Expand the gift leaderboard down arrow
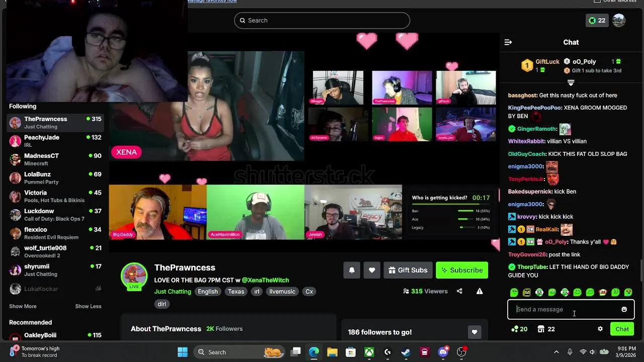 click(x=571, y=82)
